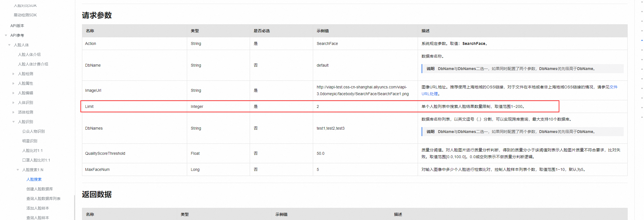Open the 公众人物识别 page

pos(34,131)
